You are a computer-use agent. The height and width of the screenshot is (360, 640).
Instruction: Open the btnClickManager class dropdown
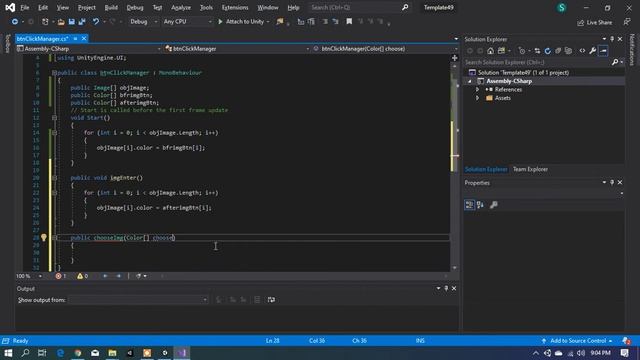coord(237,49)
